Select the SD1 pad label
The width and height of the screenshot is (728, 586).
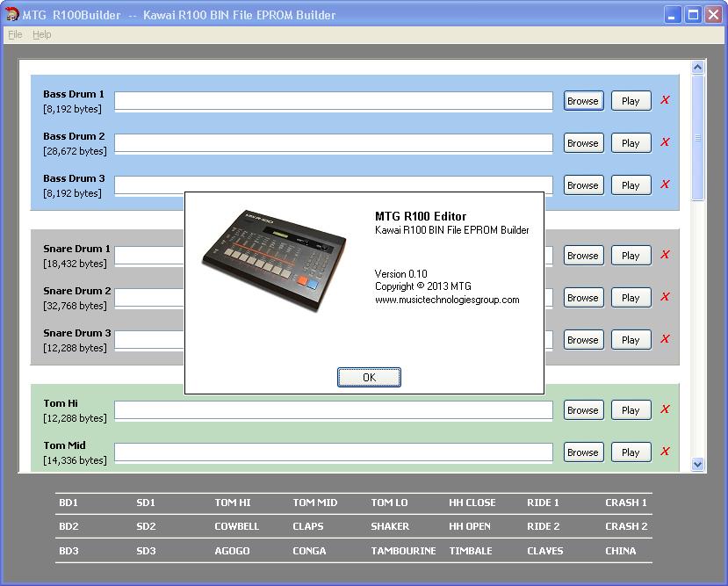click(x=146, y=503)
